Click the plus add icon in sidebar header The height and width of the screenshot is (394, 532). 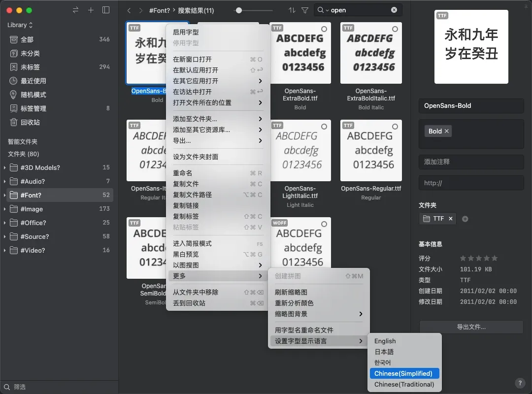point(91,10)
